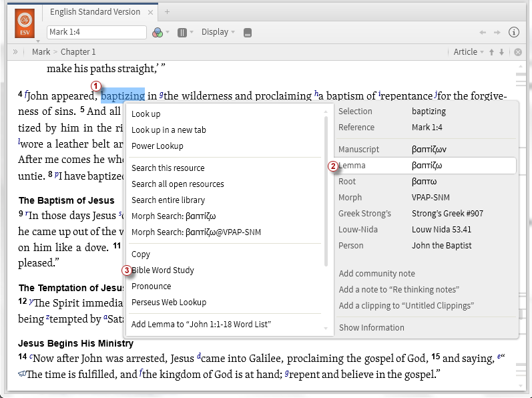Select Search this resource

168,168
